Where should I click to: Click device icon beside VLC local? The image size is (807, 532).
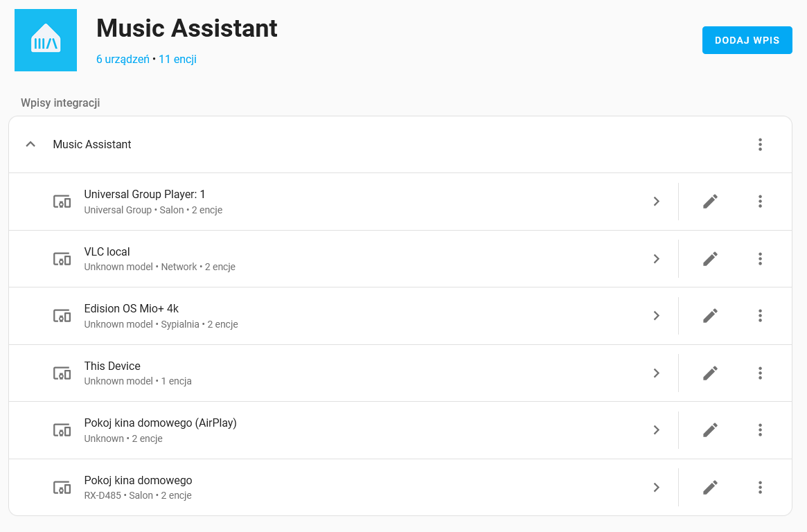62,259
